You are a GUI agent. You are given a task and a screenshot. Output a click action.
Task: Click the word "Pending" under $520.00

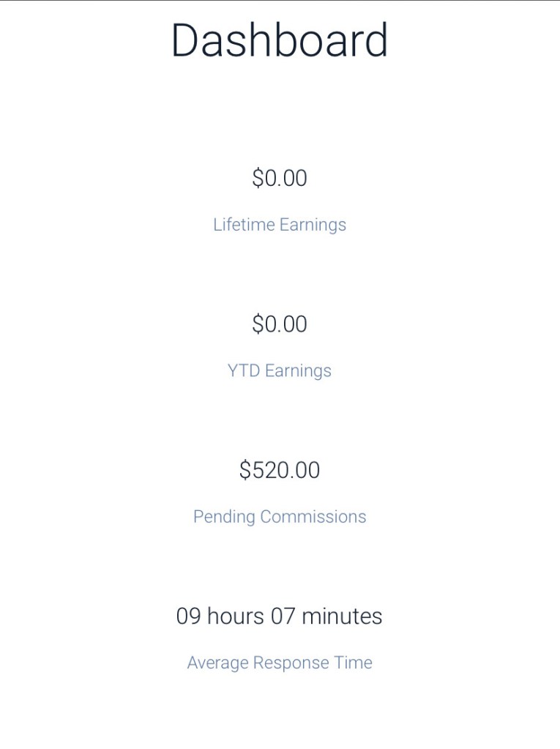point(224,516)
